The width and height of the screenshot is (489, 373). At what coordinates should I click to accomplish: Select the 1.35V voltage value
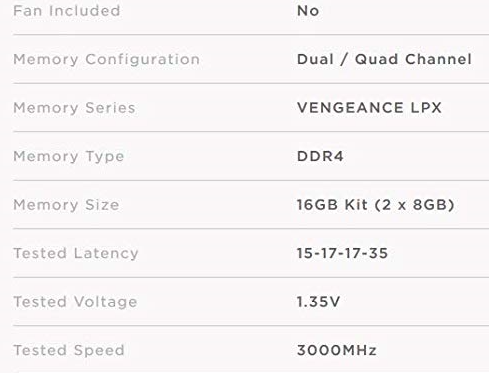point(318,302)
